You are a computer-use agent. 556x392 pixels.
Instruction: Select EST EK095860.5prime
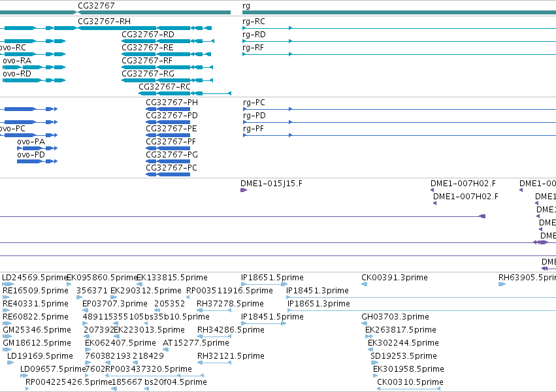coord(69,284)
